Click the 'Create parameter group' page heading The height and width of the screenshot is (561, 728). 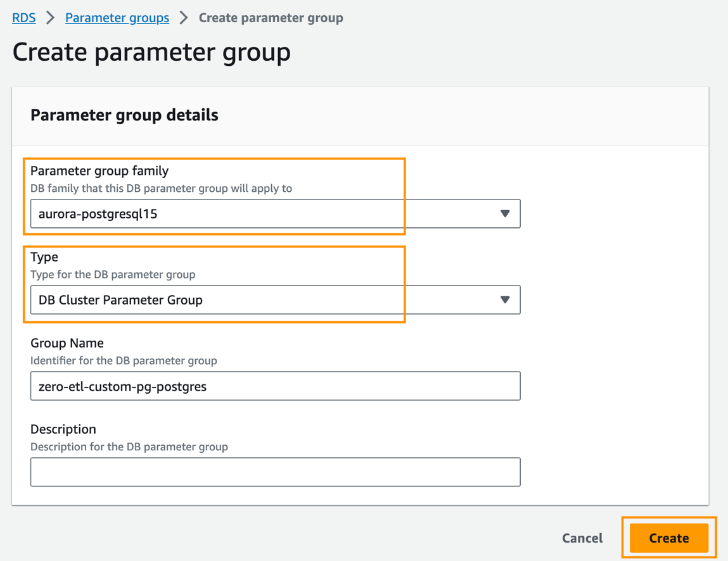tap(151, 52)
